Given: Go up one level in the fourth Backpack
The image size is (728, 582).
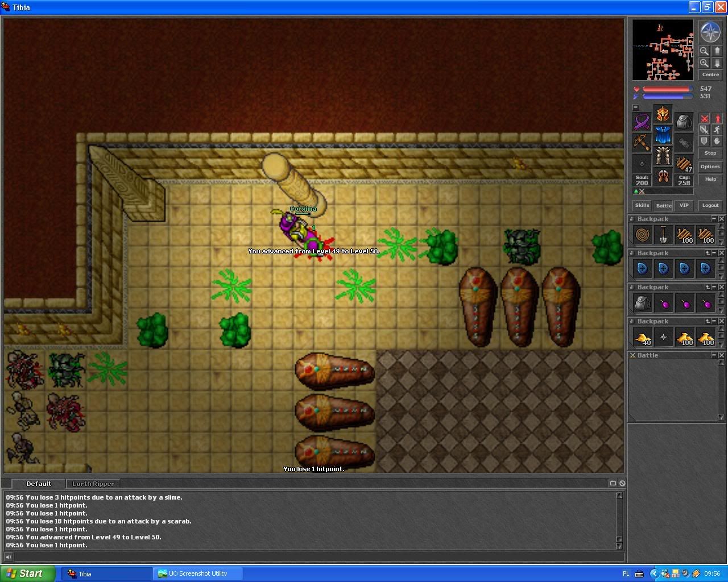Looking at the screenshot, I should pos(708,321).
